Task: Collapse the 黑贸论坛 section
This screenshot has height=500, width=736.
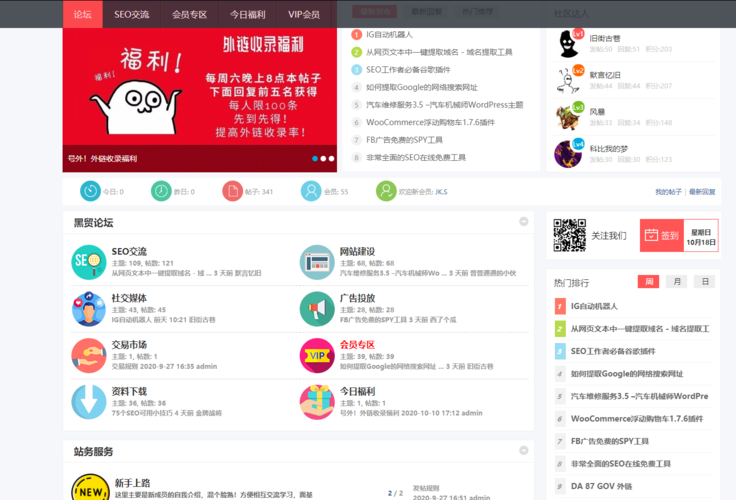Action: [524, 222]
